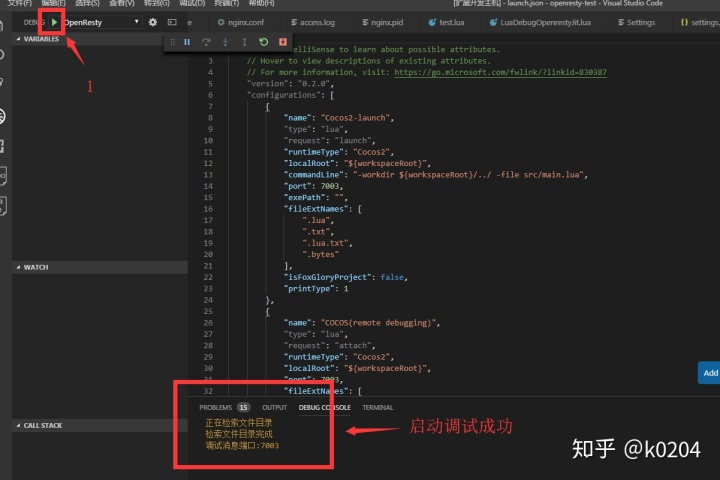Switch to the access.log editor tab
This screenshot has width=720, height=480.
pos(317,22)
